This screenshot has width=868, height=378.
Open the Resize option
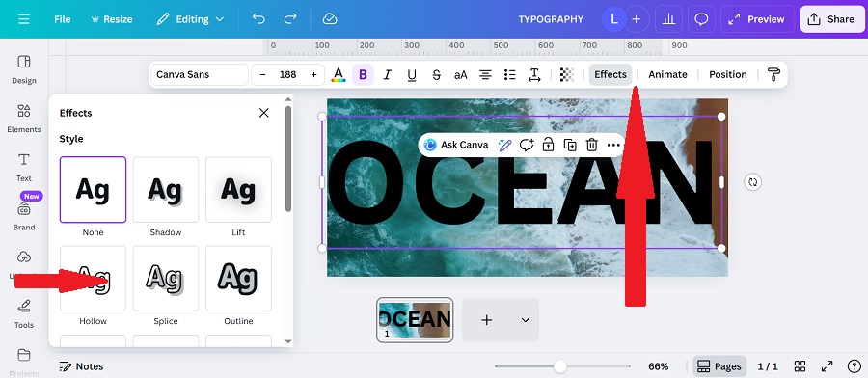(112, 19)
